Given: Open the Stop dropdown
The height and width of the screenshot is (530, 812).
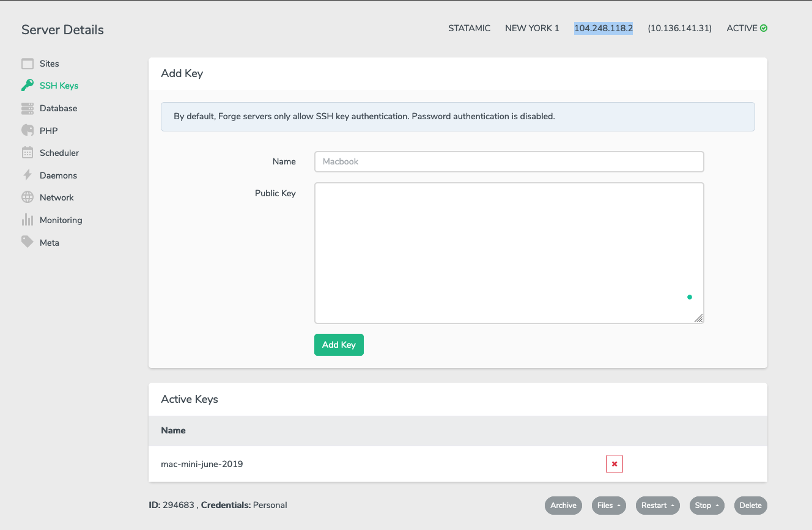Looking at the screenshot, I should coord(706,506).
